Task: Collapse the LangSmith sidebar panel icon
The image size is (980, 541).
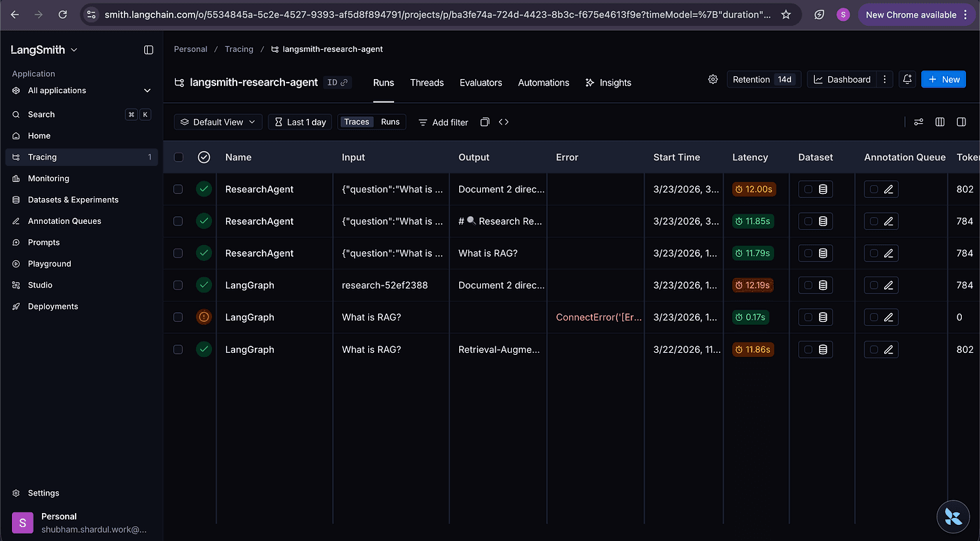Action: pyautogui.click(x=148, y=50)
